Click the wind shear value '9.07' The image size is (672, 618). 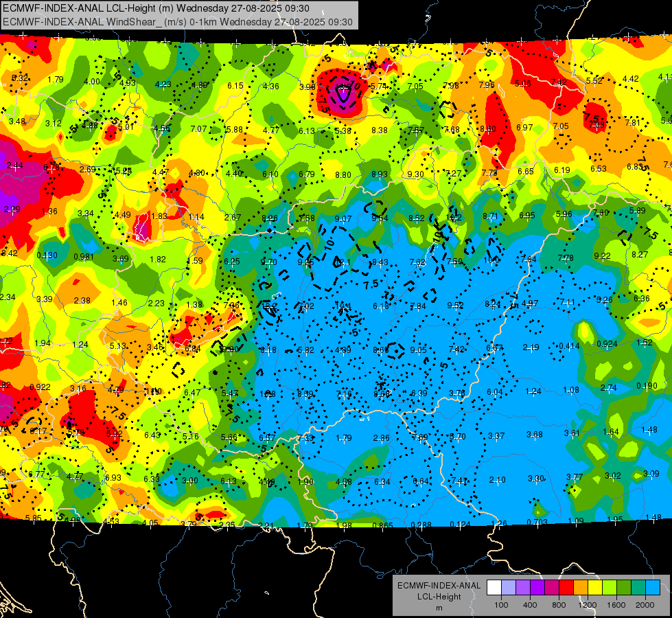pos(343,219)
